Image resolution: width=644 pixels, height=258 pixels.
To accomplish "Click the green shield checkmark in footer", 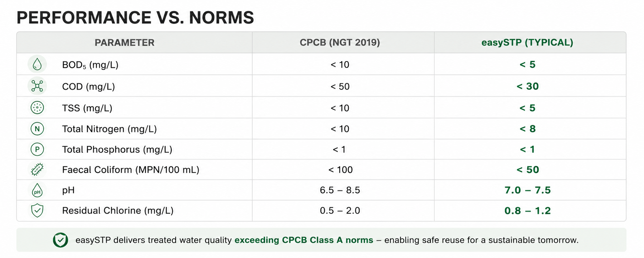I will coord(60,240).
